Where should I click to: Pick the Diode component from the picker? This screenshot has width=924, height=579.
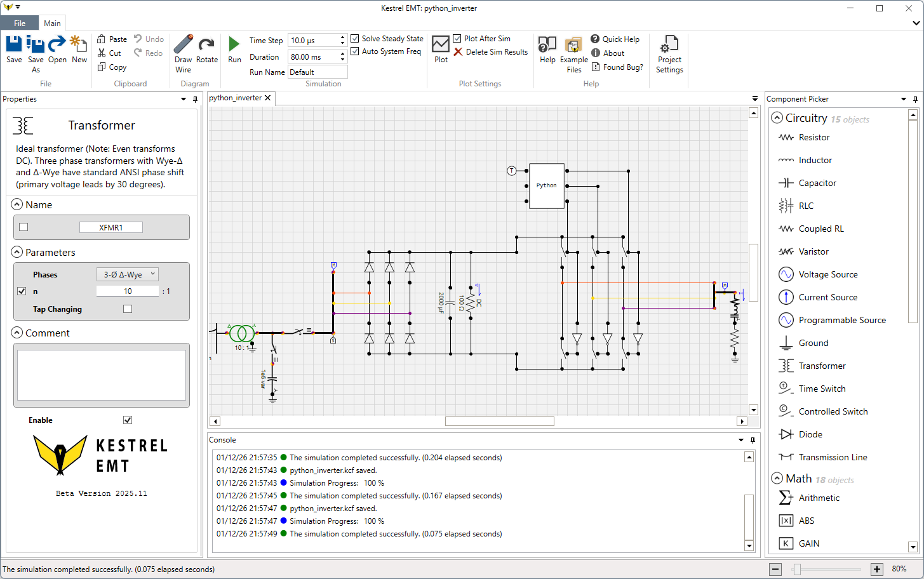tap(810, 434)
